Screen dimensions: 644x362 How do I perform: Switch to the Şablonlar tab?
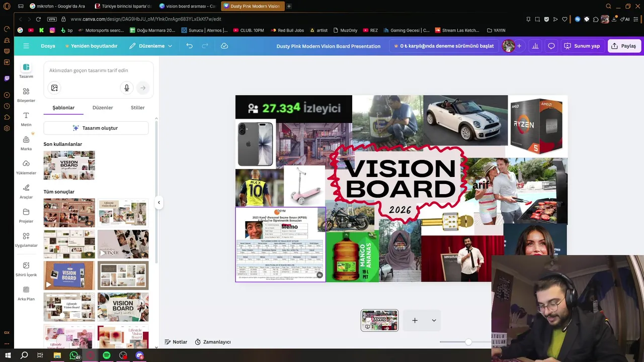[x=63, y=108]
